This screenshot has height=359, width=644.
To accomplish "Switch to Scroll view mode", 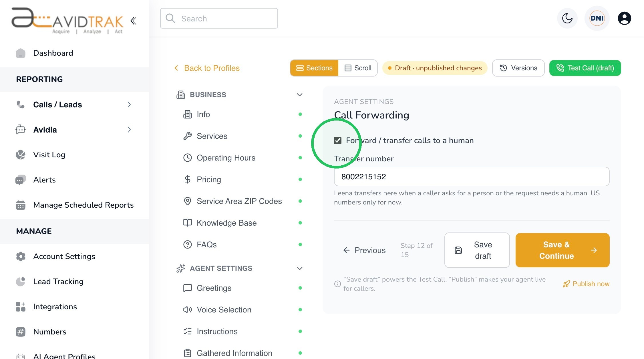I will click(358, 68).
